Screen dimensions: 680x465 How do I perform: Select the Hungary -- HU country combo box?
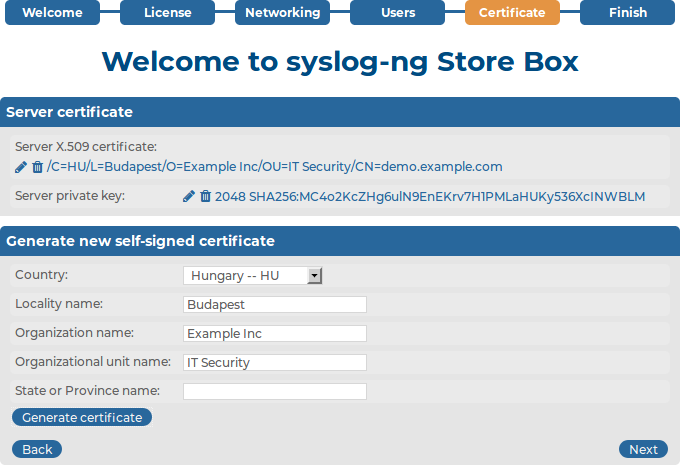(252, 275)
